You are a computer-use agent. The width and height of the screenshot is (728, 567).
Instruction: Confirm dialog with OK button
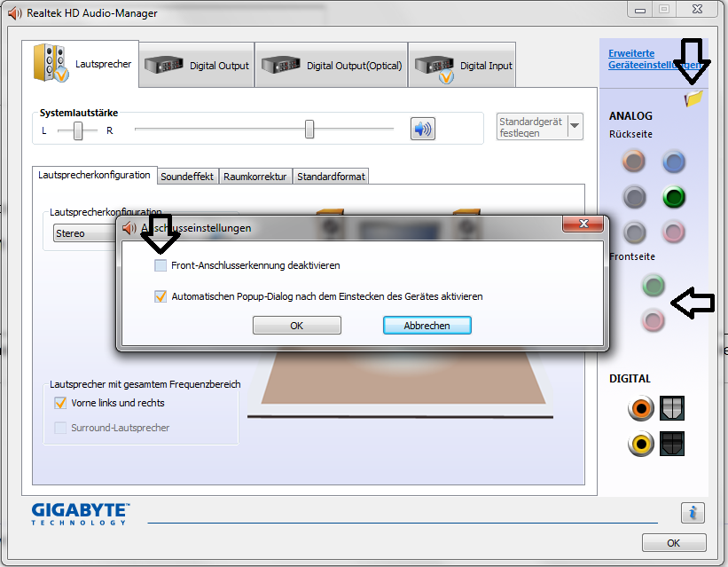point(297,326)
